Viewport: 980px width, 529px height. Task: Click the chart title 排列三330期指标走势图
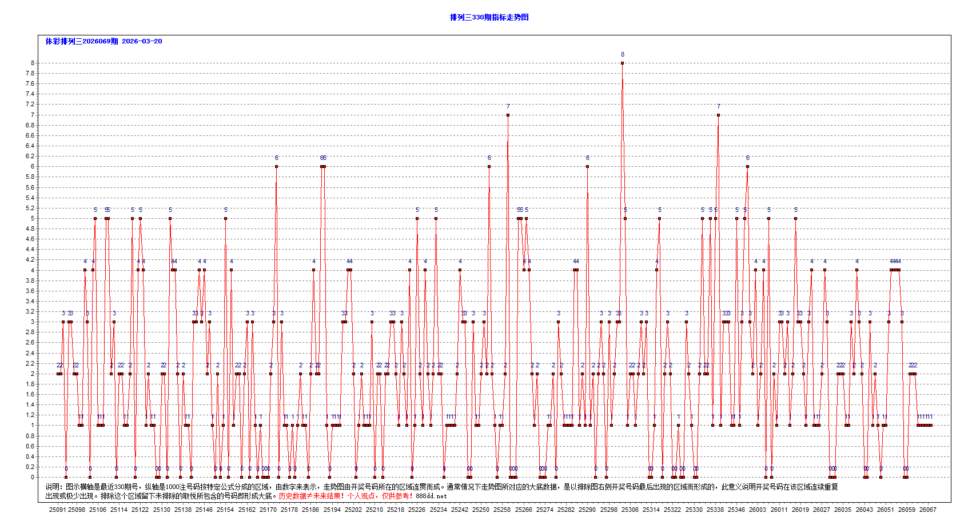[x=489, y=17]
